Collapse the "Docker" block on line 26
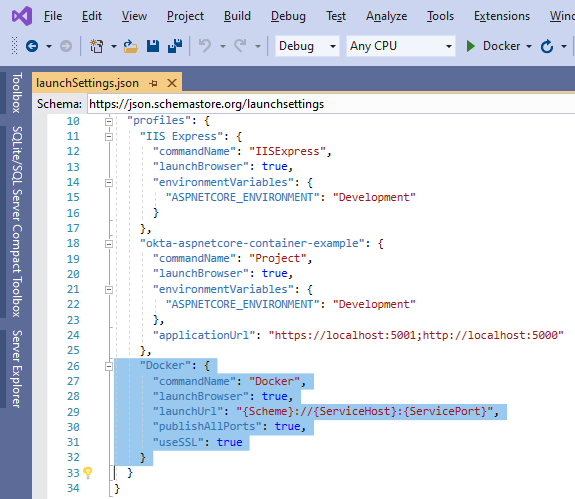The image size is (575, 499). coord(109,366)
